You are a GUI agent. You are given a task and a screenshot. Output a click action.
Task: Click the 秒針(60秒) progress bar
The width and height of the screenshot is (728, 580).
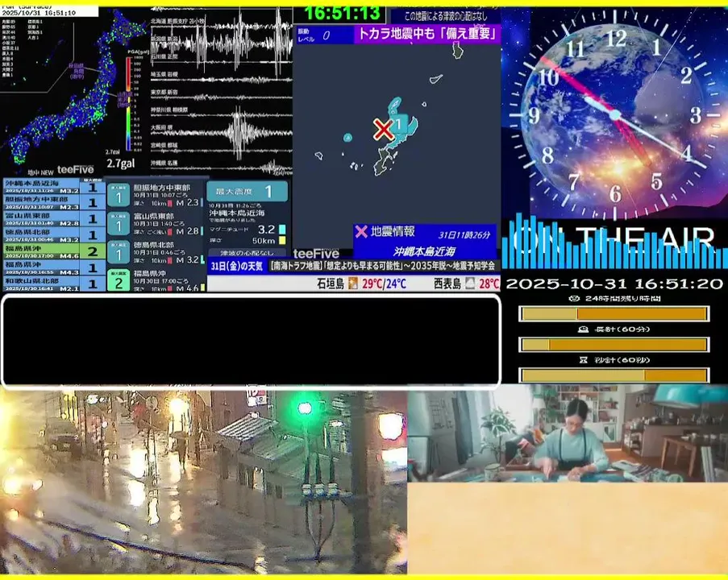[614, 375]
